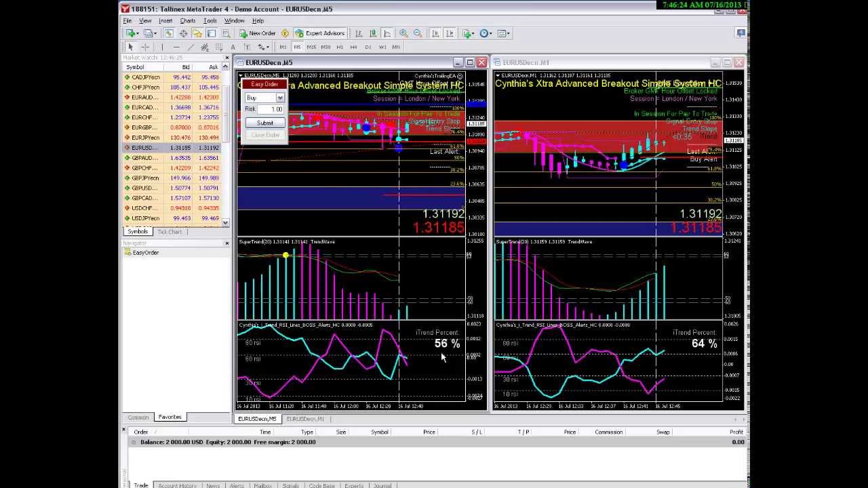This screenshot has width=868, height=488.
Task: Switch chart to candlesticks icon
Action: pyautogui.click(x=373, y=33)
